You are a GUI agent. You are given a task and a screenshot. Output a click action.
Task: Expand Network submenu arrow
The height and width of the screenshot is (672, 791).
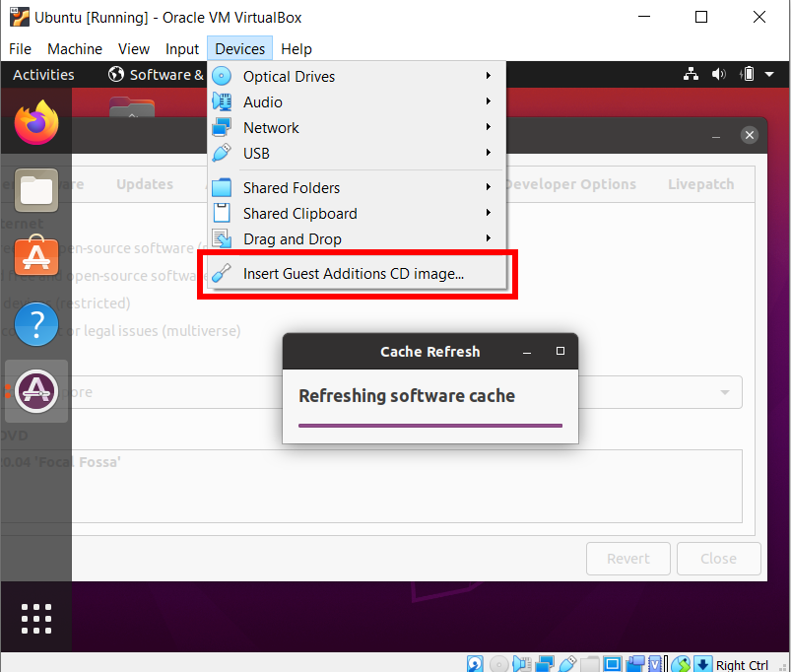tap(489, 127)
